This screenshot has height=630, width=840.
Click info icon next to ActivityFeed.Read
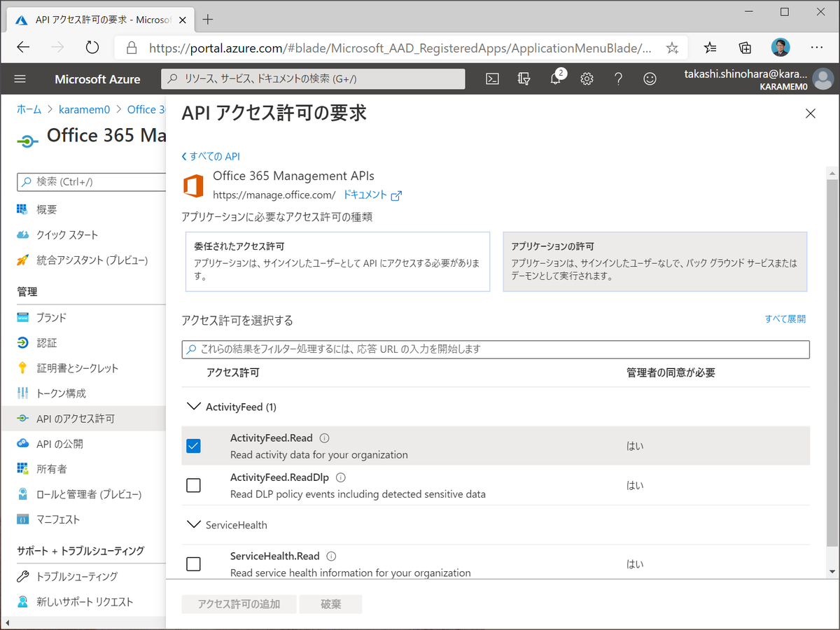pyautogui.click(x=324, y=438)
